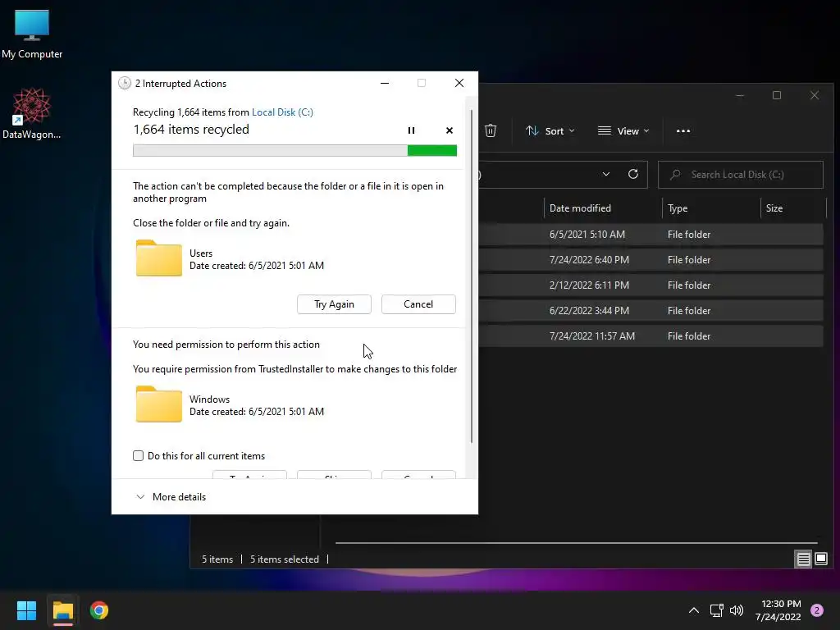Click the clock icon in dialog title
This screenshot has height=630, width=840.
click(125, 83)
